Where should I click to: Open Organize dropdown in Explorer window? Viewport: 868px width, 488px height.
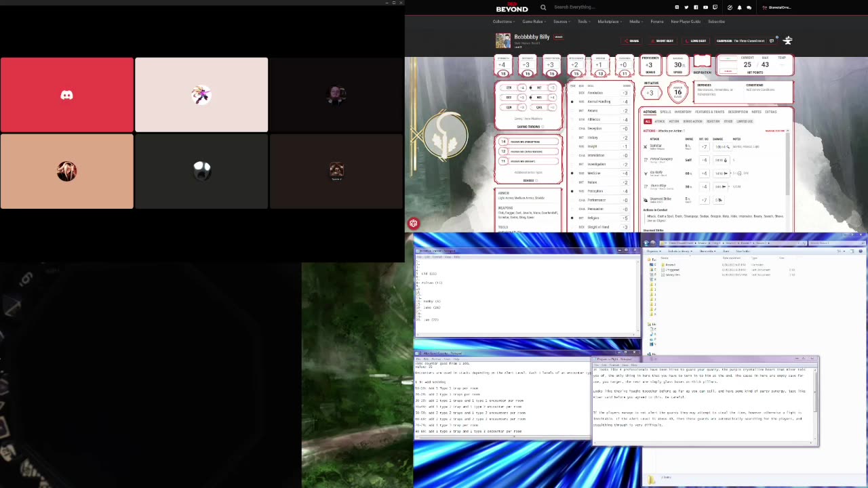(x=654, y=251)
